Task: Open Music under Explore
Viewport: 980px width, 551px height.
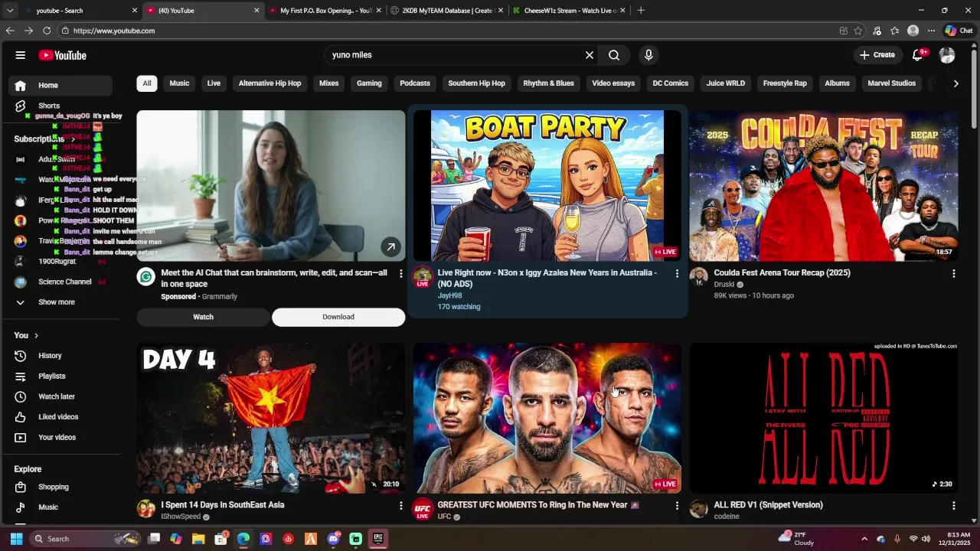Action: 61,507
